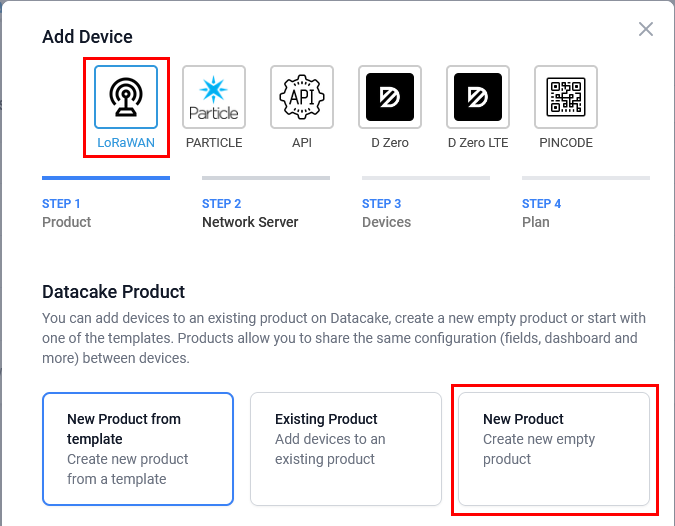Image resolution: width=675 pixels, height=526 pixels.
Task: Pick the API device type icon
Action: (302, 97)
